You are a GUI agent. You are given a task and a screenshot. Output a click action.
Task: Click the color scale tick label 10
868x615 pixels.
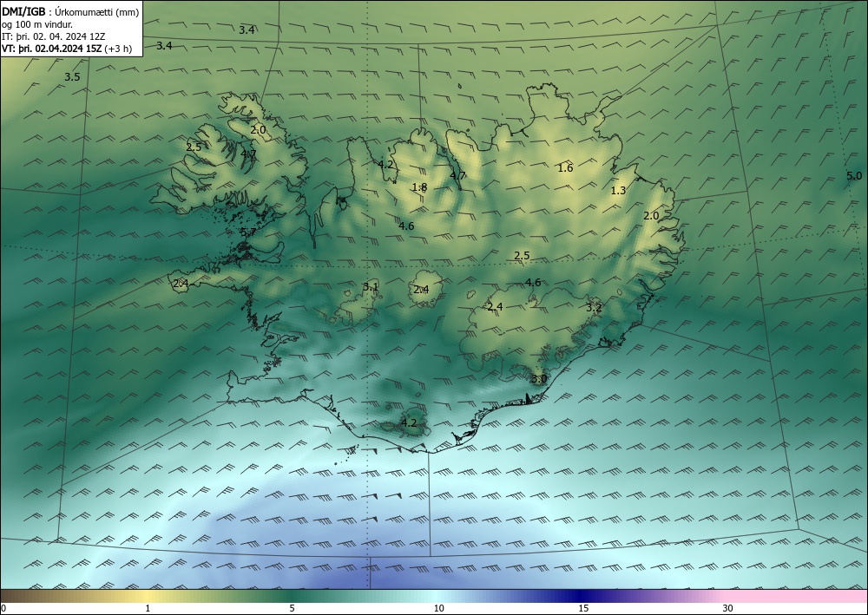coord(438,609)
